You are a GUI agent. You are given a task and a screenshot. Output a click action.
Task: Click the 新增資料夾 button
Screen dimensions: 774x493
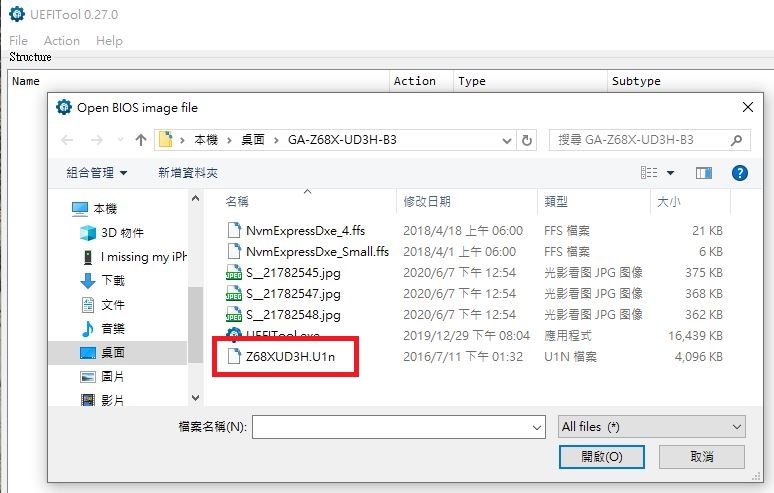coord(188,173)
